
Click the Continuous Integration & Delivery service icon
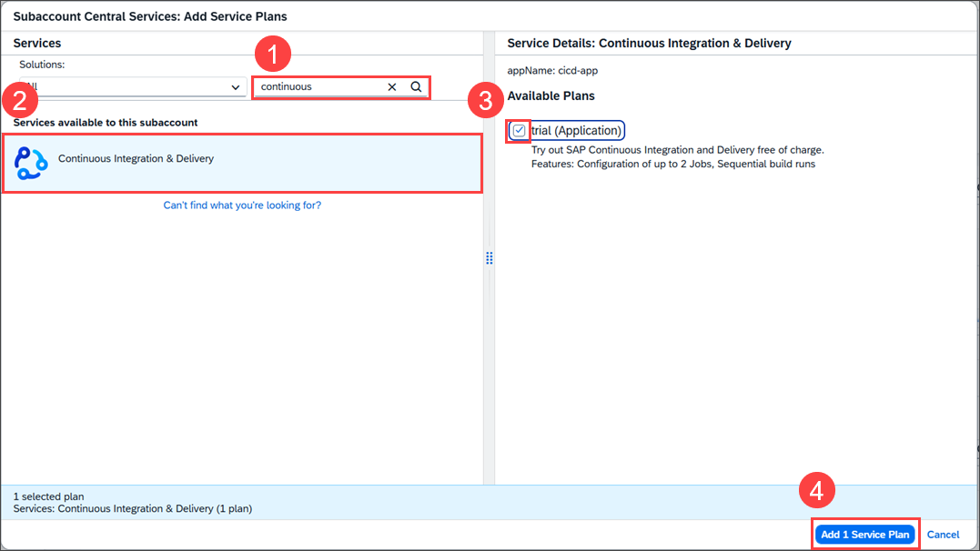click(x=31, y=163)
